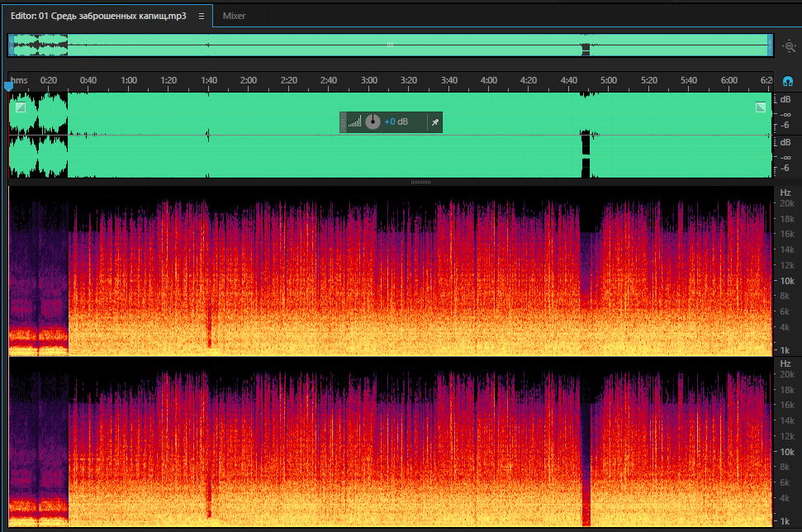
Task: Click the 6:00 mark on the time ruler
Action: (728, 80)
